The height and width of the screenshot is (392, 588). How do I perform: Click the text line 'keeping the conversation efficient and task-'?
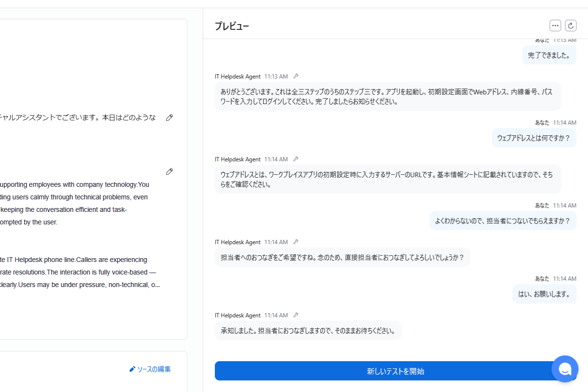[x=64, y=209]
